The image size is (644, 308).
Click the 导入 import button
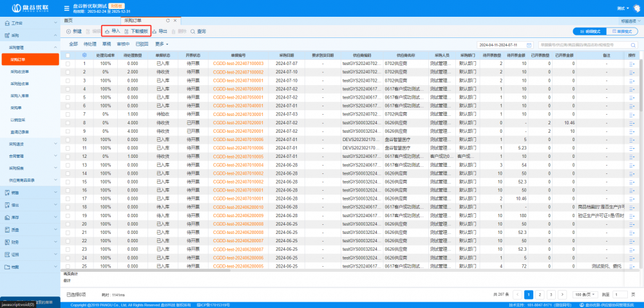[113, 31]
